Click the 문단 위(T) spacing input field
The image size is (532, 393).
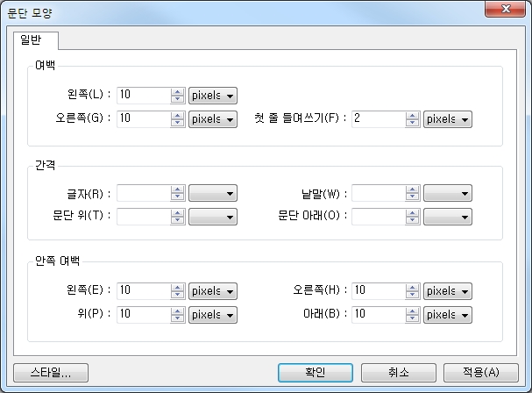point(143,216)
